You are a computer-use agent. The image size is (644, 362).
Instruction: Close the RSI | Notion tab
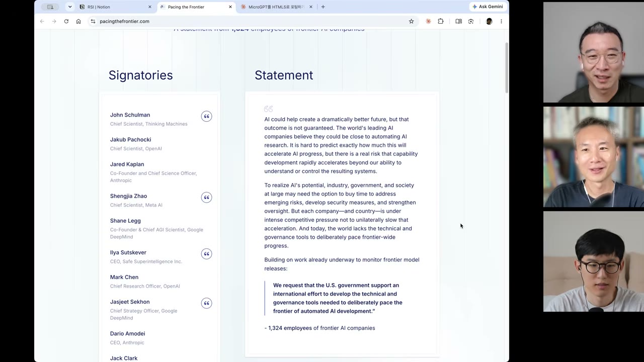pos(150,7)
